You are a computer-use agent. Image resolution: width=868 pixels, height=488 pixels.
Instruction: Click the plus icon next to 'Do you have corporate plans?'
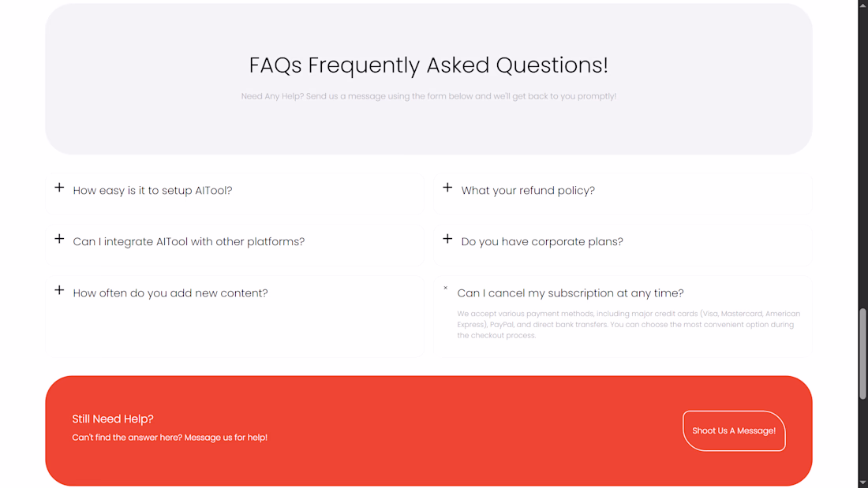(447, 239)
